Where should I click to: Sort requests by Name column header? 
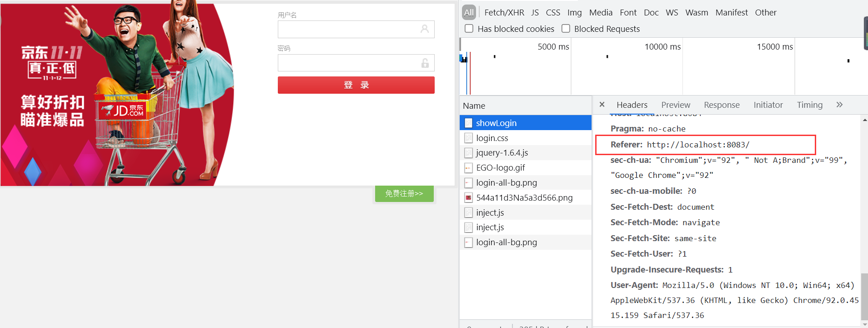(526, 106)
